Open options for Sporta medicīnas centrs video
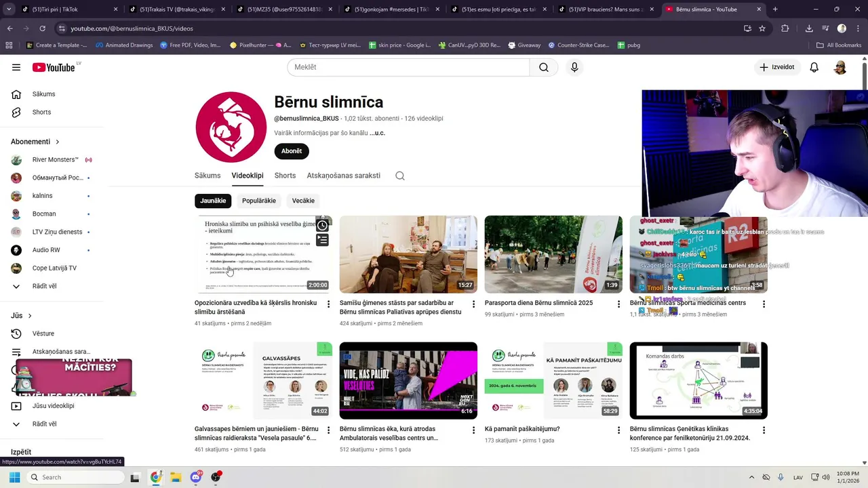 click(764, 304)
